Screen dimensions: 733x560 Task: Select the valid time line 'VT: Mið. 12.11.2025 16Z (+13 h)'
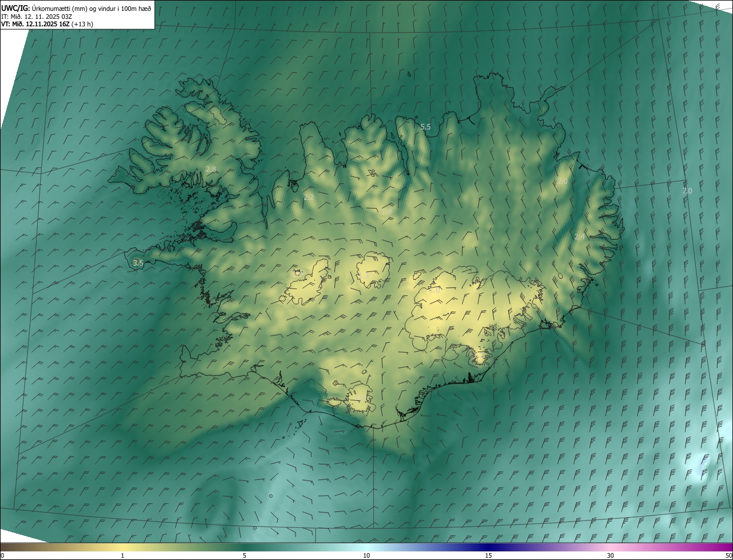tap(47, 24)
